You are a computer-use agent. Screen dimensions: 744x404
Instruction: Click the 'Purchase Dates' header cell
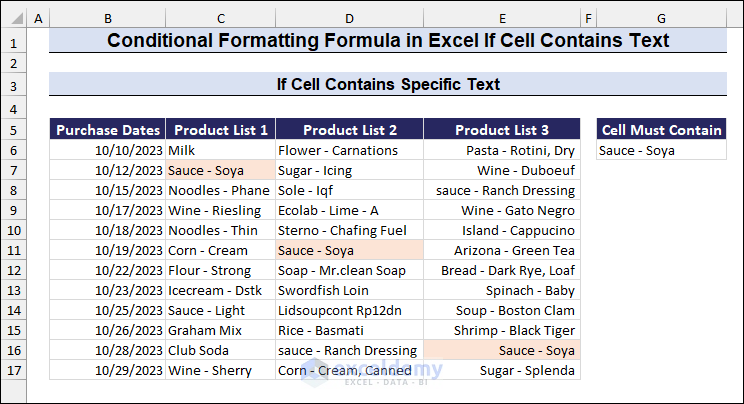pyautogui.click(x=108, y=130)
